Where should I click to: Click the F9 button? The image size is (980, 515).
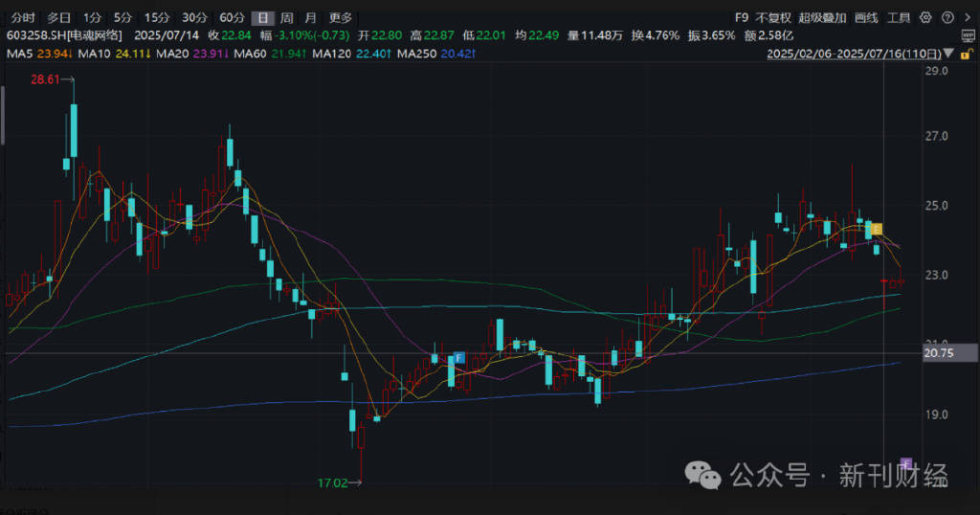click(742, 17)
